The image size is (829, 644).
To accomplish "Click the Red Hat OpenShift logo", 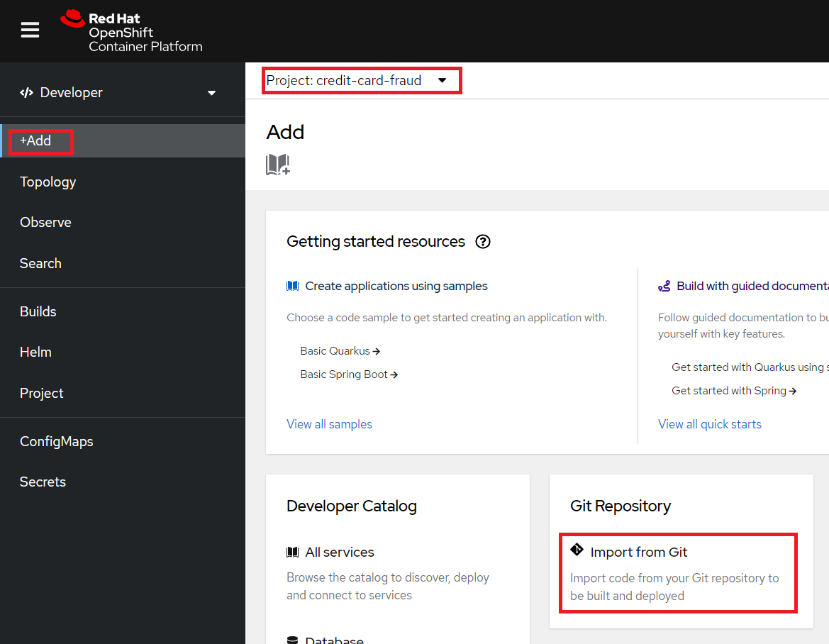I will point(131,31).
